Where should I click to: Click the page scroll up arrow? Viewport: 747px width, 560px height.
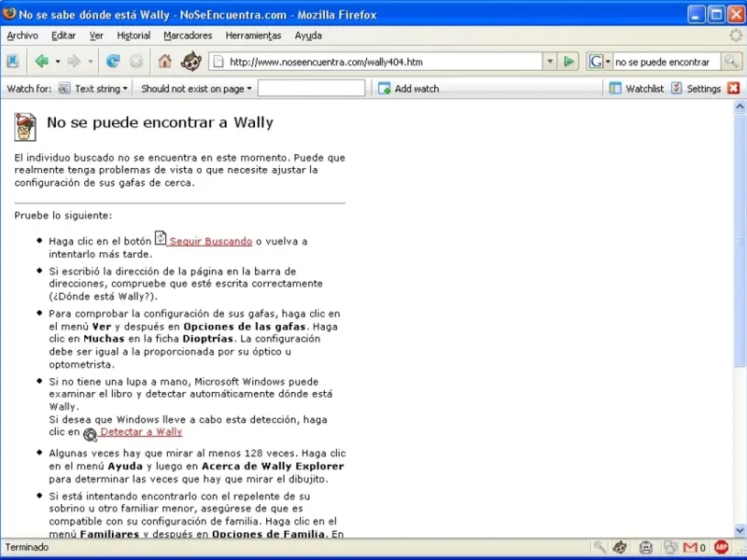[740, 106]
